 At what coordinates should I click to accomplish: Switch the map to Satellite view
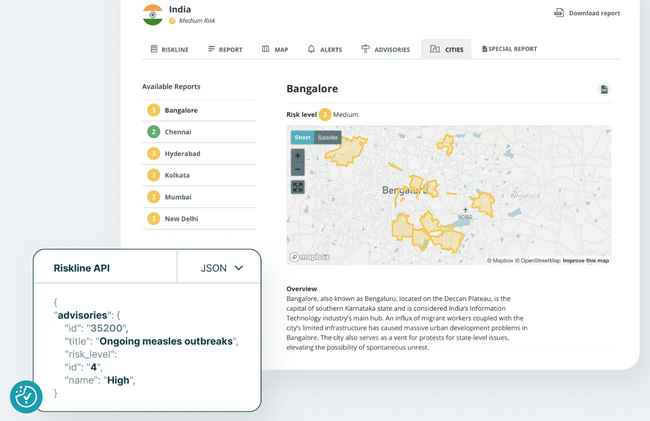coord(328,137)
